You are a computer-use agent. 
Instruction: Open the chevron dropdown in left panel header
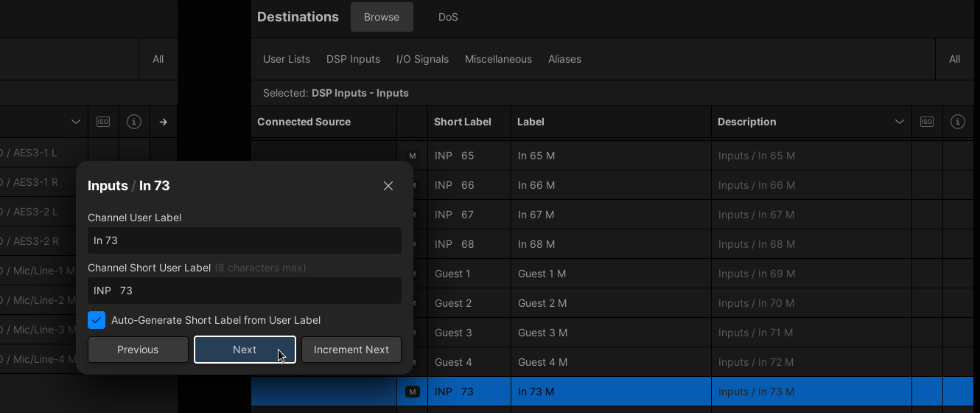click(76, 122)
